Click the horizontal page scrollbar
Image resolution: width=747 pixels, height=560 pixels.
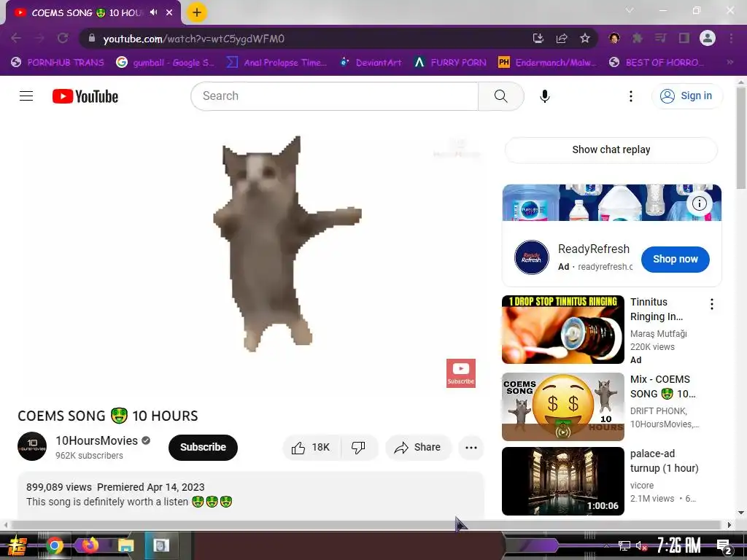pos(366,525)
